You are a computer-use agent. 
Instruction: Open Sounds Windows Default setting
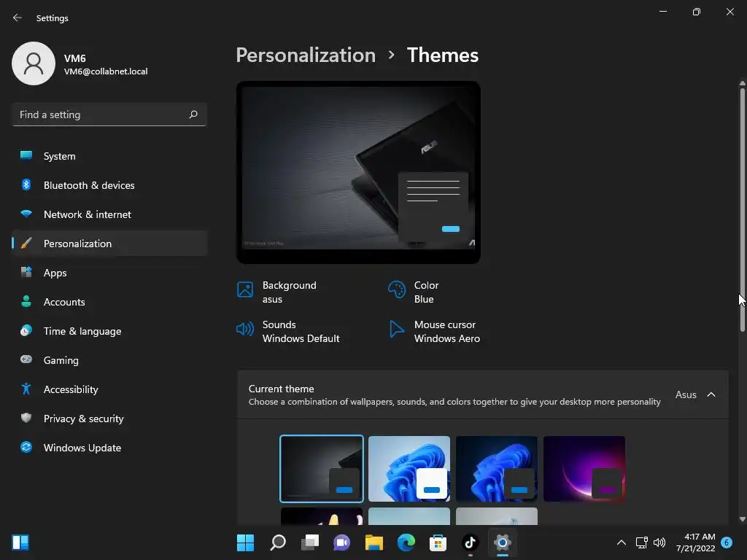288,332
